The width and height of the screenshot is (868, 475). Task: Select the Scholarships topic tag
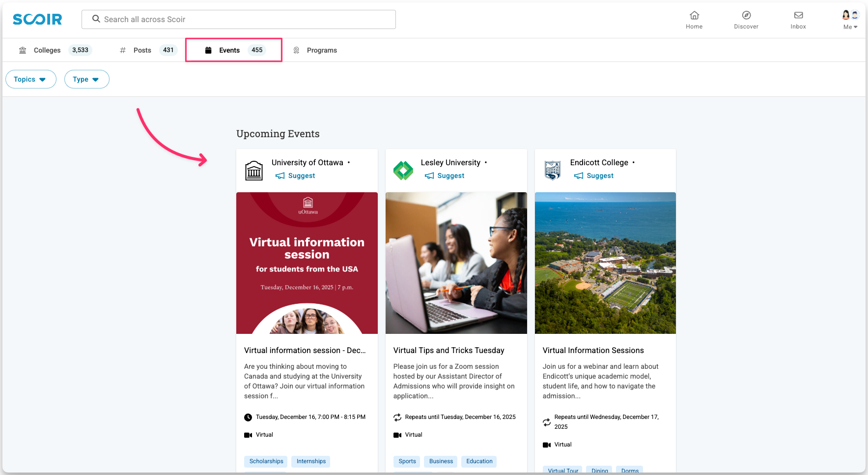click(x=266, y=461)
